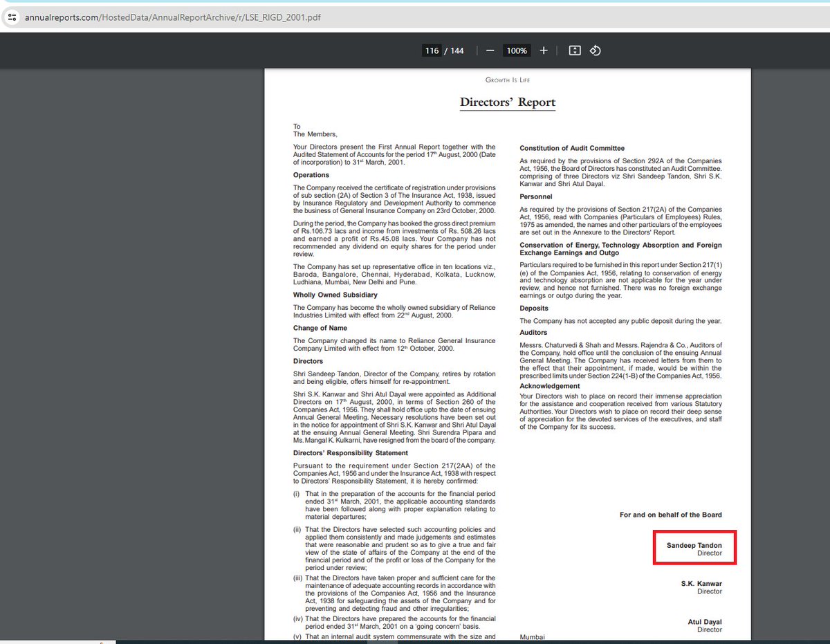Click the Growth Is Life header
Screen dimensions: 830x644
point(508,80)
